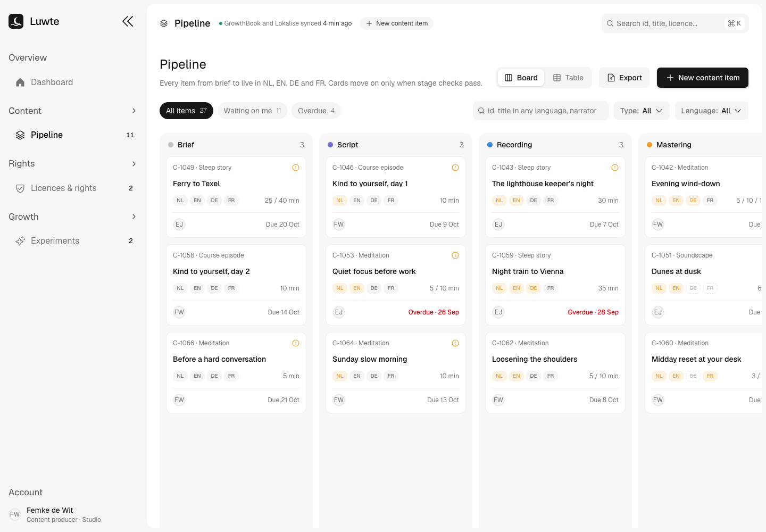The width and height of the screenshot is (766, 532).
Task: Click FW avatar on Sunday slow morning card
Action: coord(339,400)
